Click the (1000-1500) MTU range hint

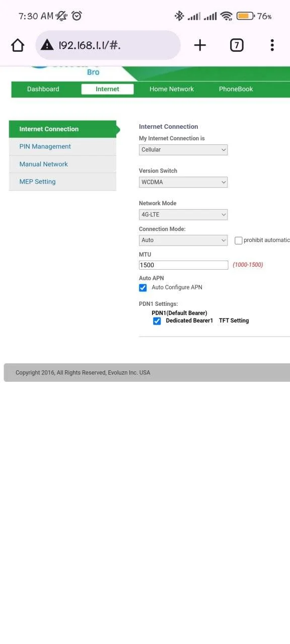click(x=248, y=265)
